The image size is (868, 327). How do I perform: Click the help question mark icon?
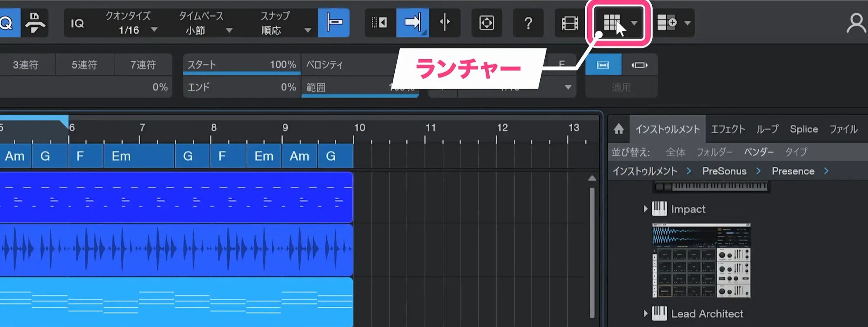[528, 23]
